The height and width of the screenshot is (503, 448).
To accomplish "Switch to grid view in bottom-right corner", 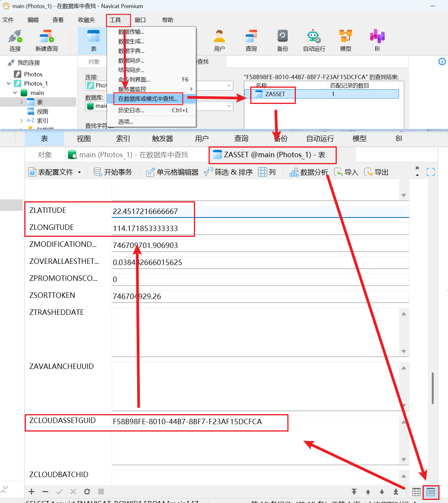I will (416, 492).
